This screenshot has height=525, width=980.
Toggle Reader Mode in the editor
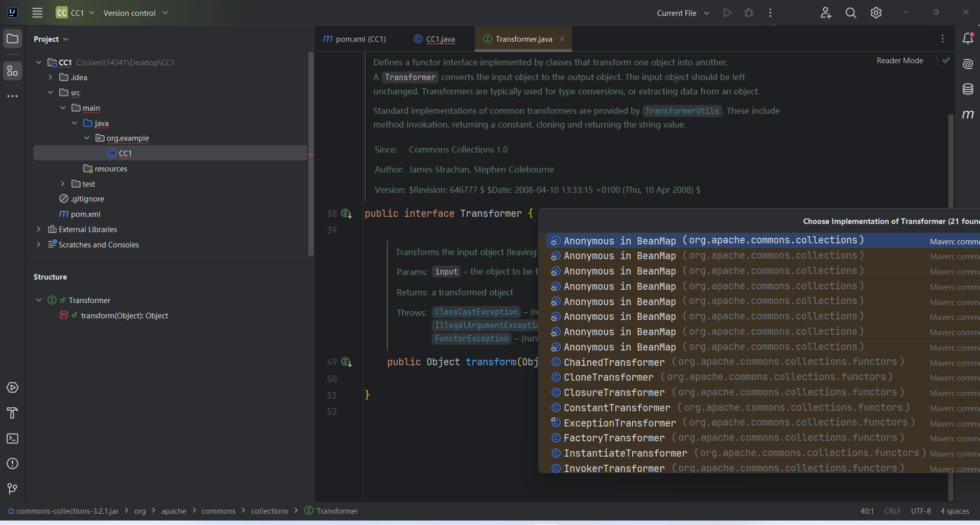(900, 60)
